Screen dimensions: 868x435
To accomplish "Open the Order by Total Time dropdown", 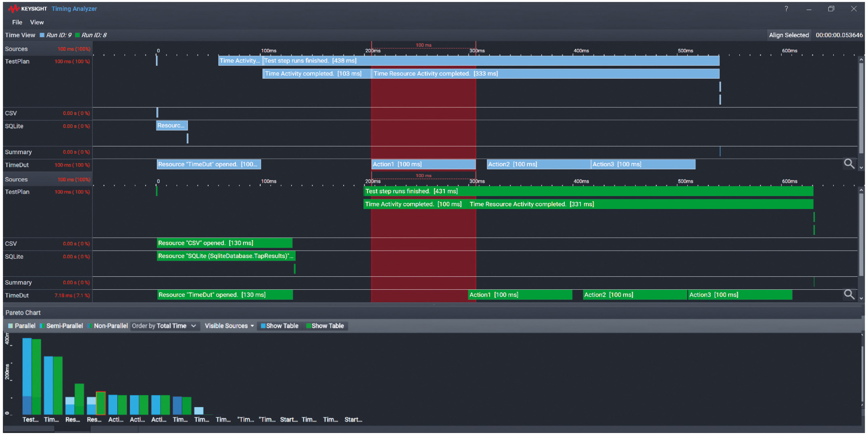I will point(165,326).
